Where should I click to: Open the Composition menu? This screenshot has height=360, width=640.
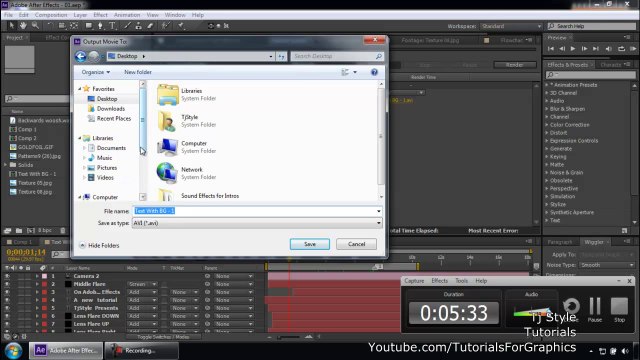coord(51,15)
